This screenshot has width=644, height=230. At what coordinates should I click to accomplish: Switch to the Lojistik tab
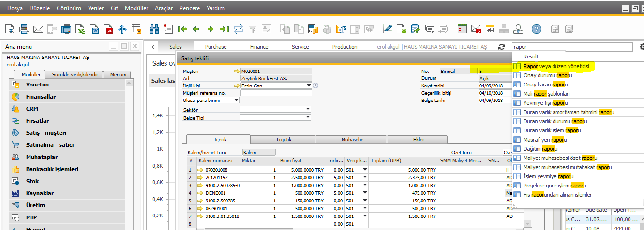tap(284, 139)
